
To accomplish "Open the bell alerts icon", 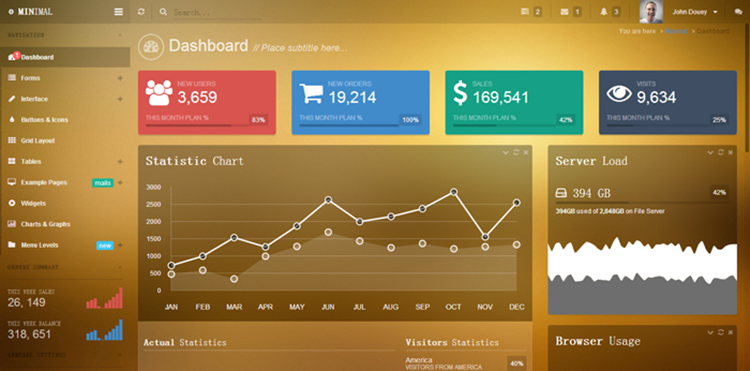I will [x=604, y=12].
